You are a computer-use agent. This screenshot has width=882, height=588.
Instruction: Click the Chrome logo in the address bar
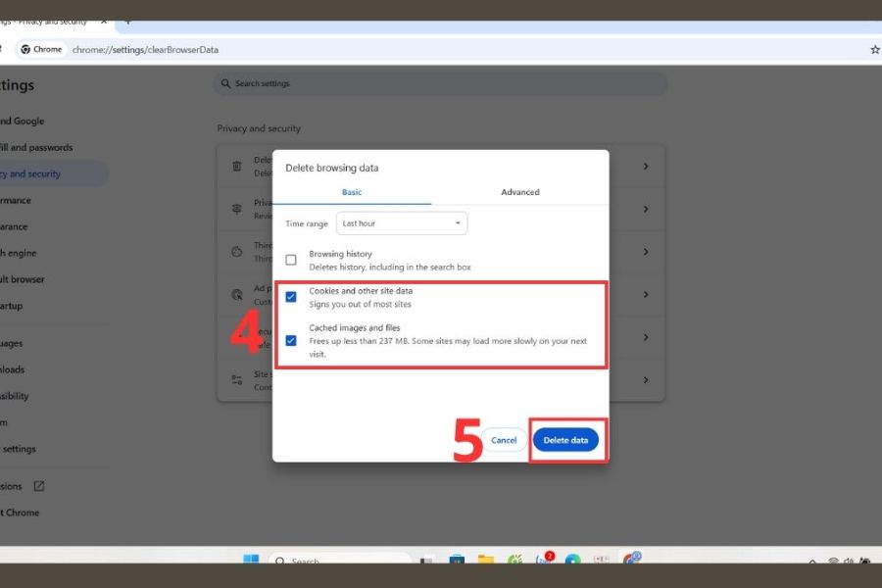tap(25, 49)
